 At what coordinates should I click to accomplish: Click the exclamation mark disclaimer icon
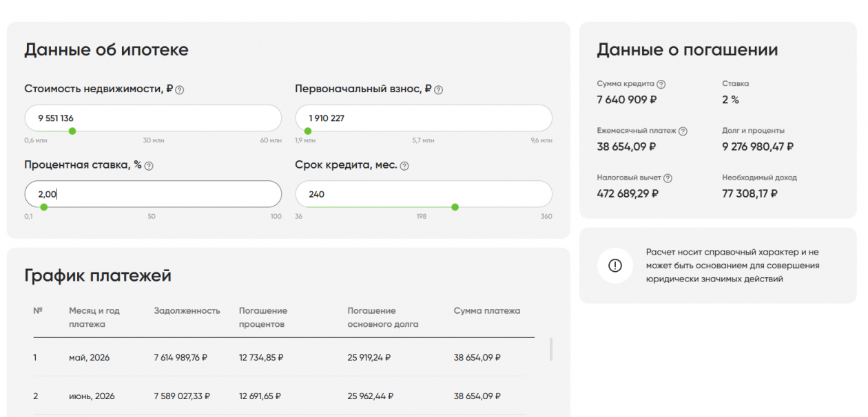pyautogui.click(x=615, y=266)
